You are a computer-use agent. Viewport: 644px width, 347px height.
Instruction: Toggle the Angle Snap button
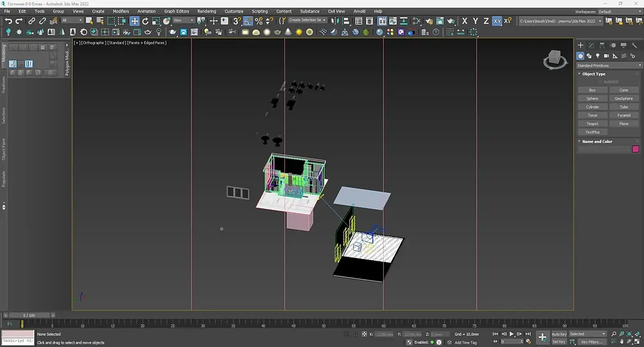click(x=248, y=21)
